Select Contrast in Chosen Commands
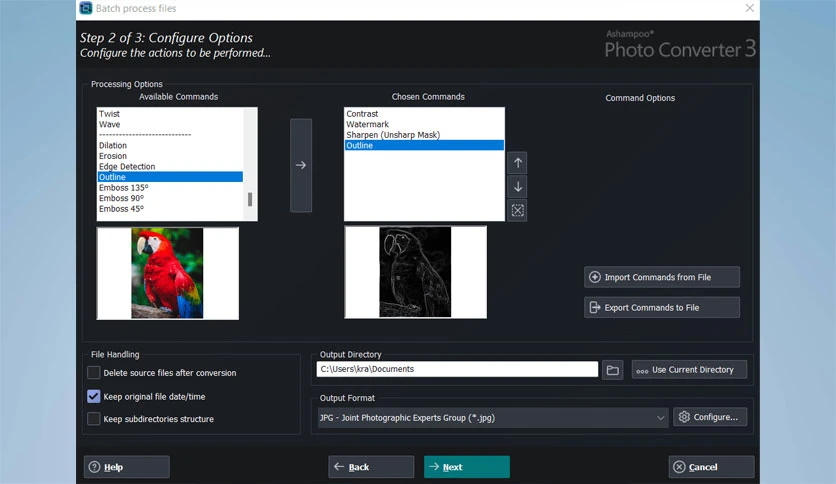 (x=424, y=114)
